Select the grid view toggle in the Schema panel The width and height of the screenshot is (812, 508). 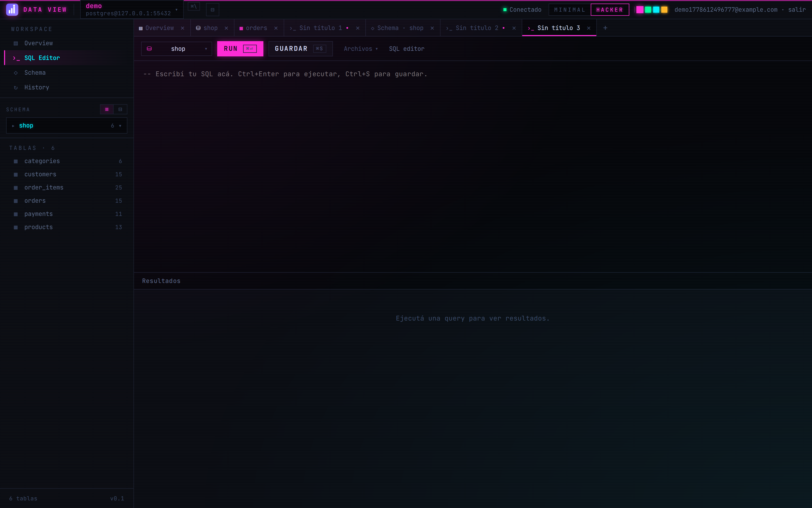[120, 109]
